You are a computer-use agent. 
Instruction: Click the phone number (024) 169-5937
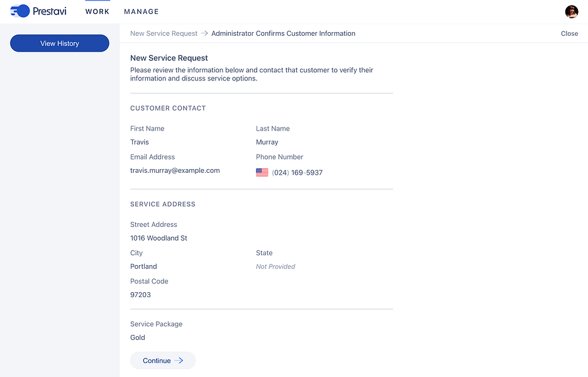point(297,173)
